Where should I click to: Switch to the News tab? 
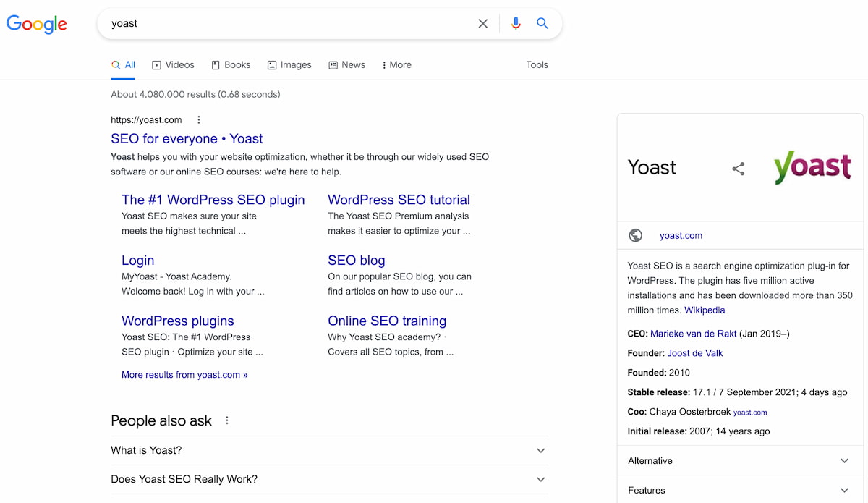[x=346, y=65]
